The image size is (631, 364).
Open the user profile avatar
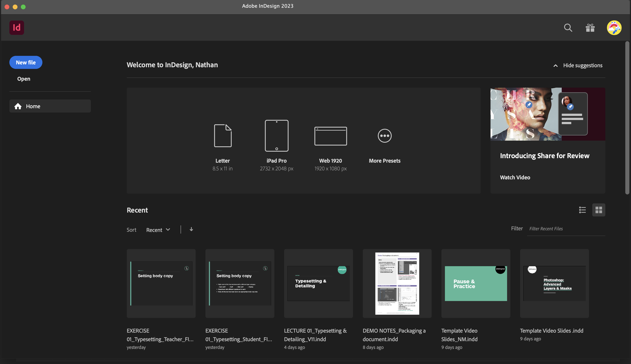[614, 28]
